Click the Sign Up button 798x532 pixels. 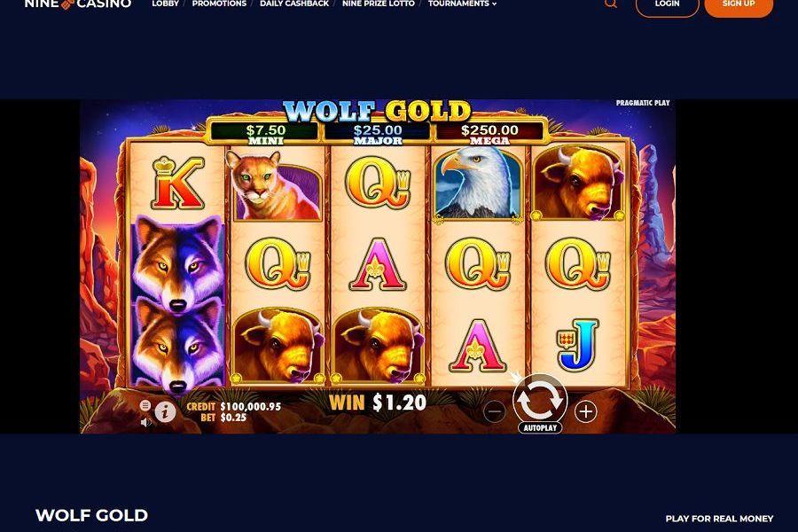click(739, 5)
